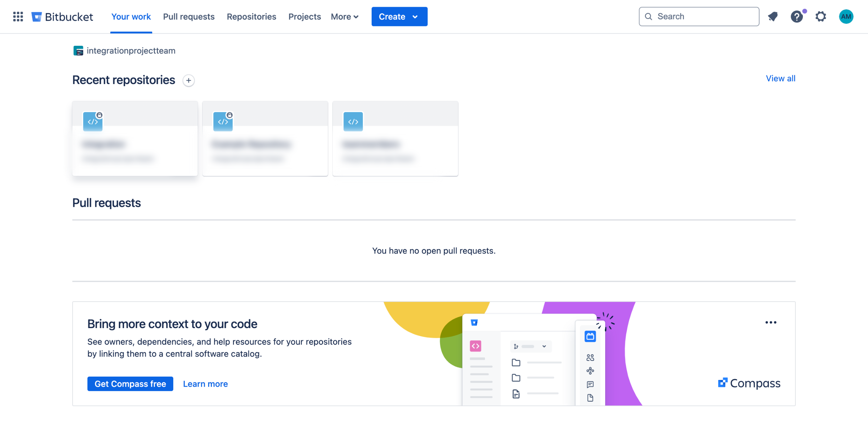Open the Create dropdown button
Image resolution: width=868 pixels, height=423 pixels.
tap(399, 17)
